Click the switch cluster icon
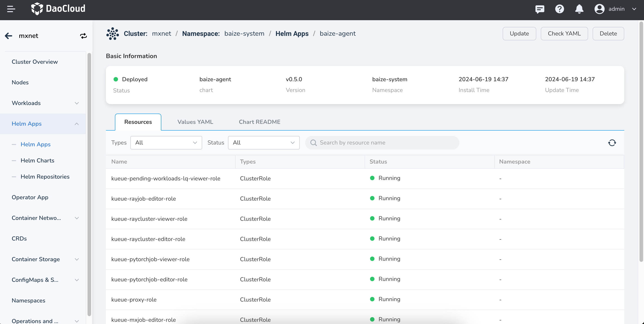Screen dimensions: 644x324 [83, 36]
